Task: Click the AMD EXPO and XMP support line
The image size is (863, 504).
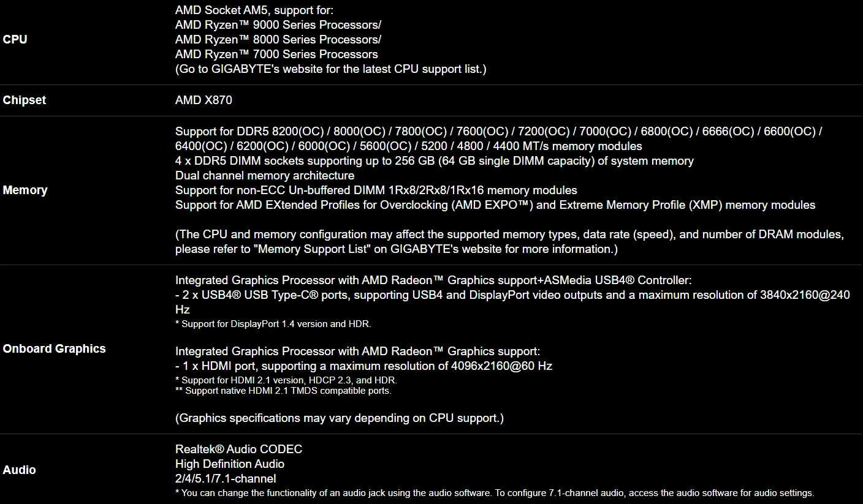Action: 495,205
